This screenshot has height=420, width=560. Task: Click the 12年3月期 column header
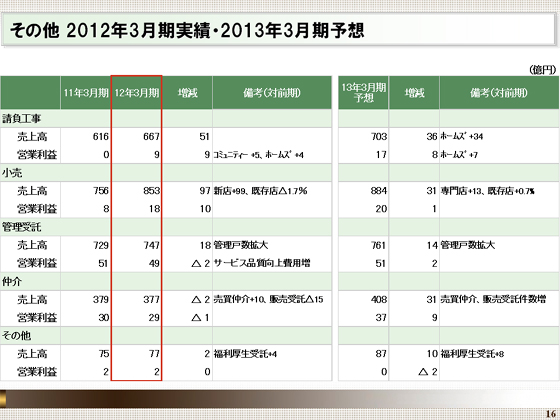point(136,93)
